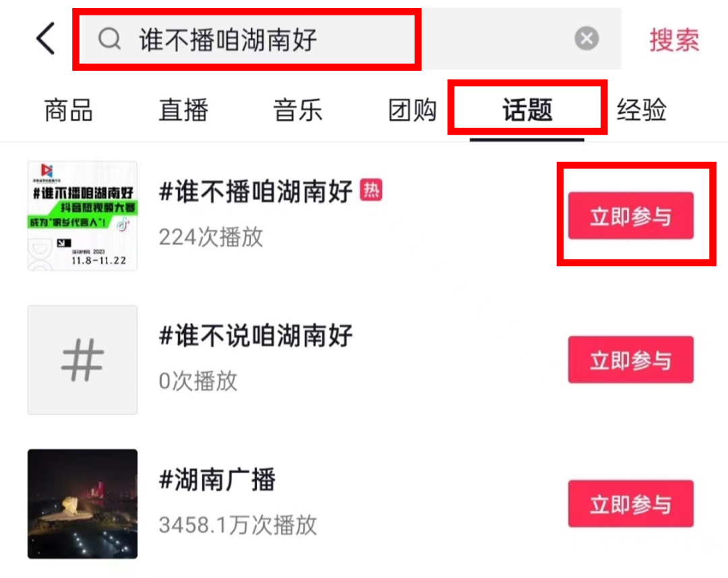Screen dimensions: 728x578
Task: Open the 音乐 tab
Action: pos(298,110)
